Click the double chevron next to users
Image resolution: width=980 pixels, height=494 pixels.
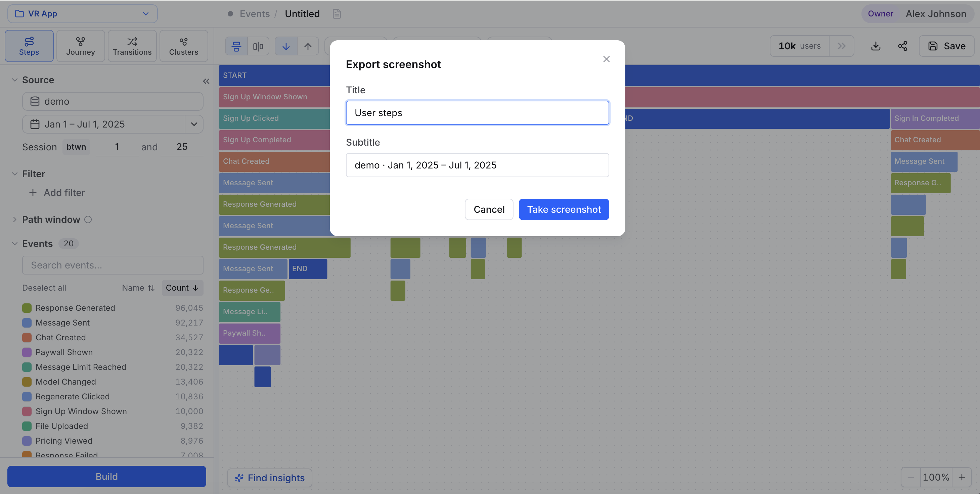pyautogui.click(x=841, y=46)
